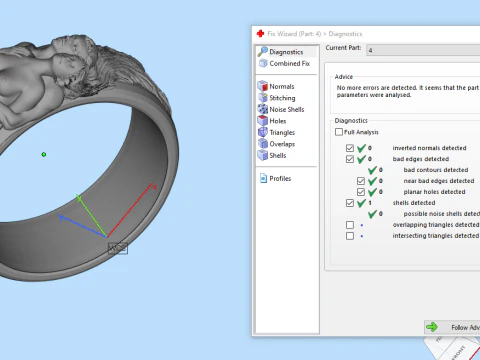
Task: Enable overlapping triangles detected checkbox
Action: (x=350, y=225)
